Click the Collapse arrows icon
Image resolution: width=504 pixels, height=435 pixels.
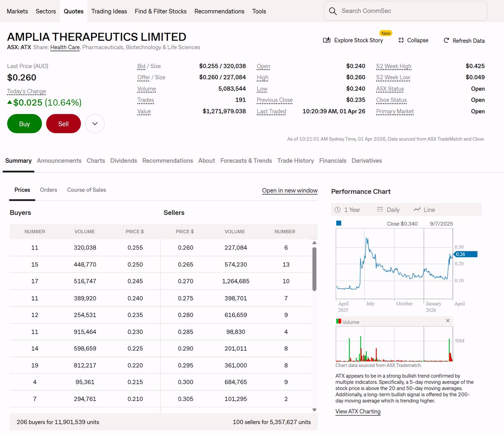(401, 40)
